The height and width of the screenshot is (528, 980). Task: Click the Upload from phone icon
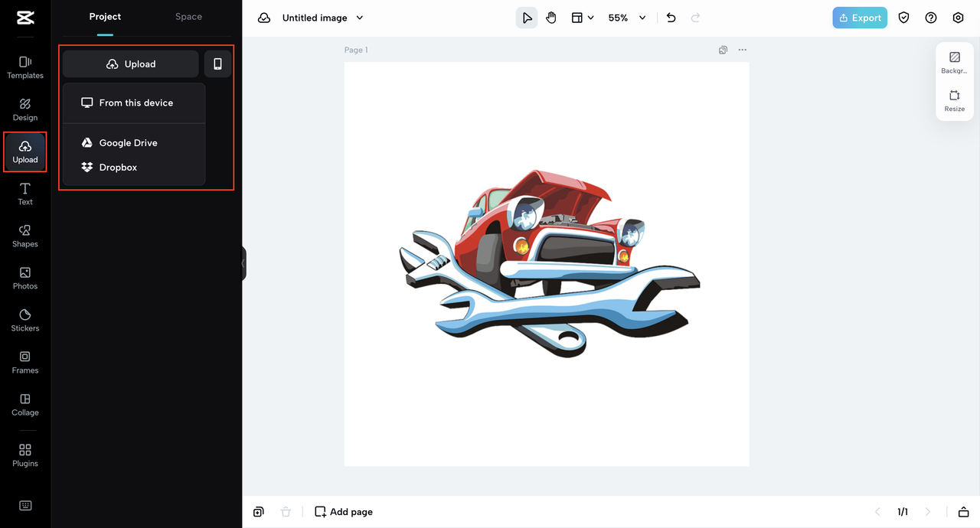(x=217, y=64)
